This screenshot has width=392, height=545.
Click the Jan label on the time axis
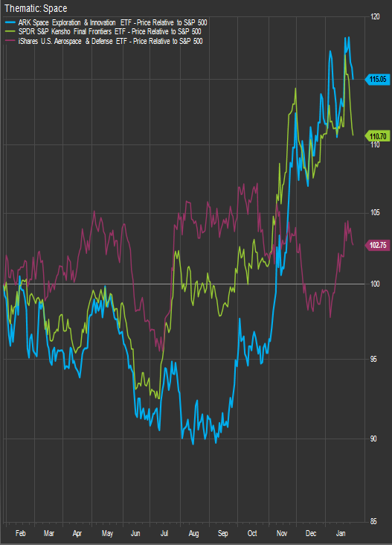pos(341,533)
